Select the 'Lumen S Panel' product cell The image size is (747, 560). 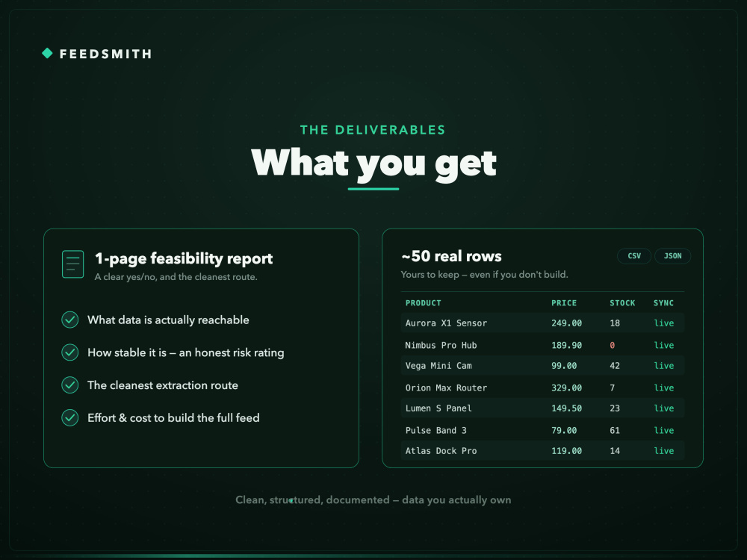coord(438,408)
